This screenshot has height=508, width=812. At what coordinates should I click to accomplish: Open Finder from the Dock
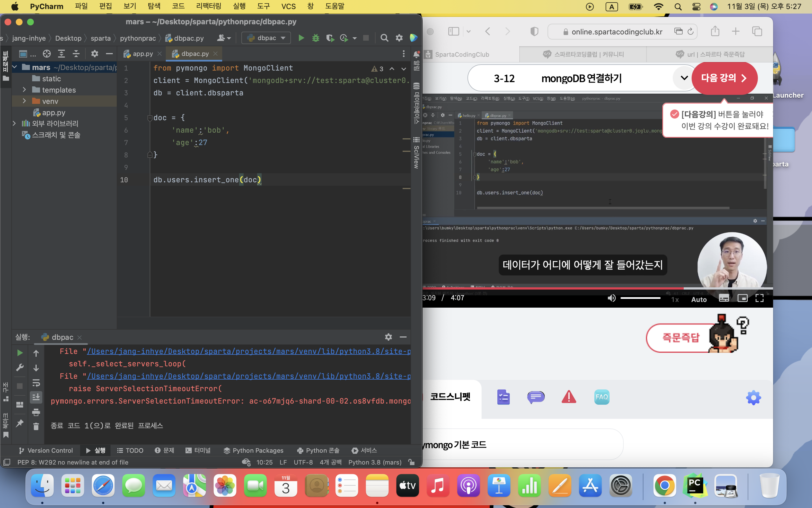point(42,485)
